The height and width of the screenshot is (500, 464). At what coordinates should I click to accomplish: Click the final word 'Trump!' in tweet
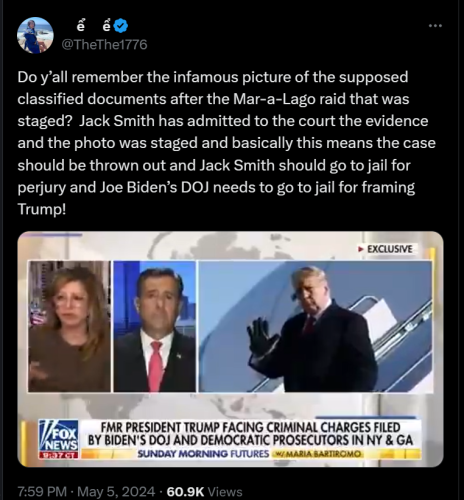click(42, 209)
